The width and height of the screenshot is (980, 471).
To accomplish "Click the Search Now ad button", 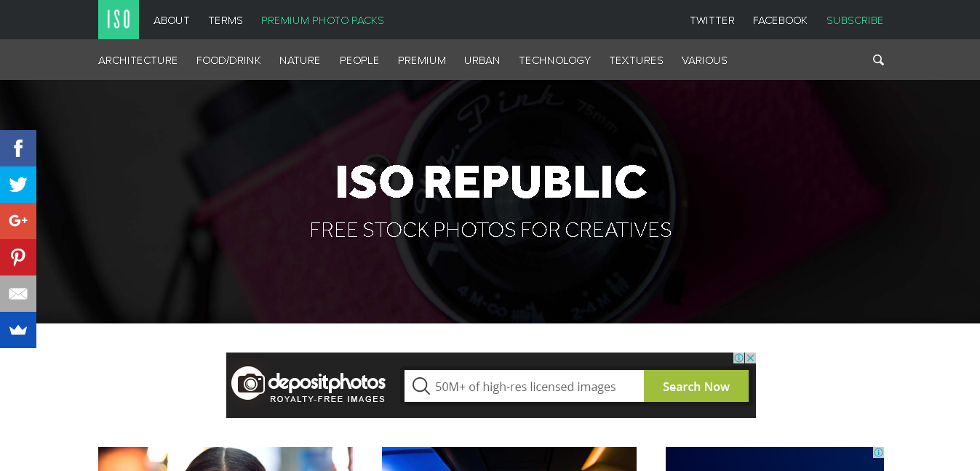I will coord(696,386).
